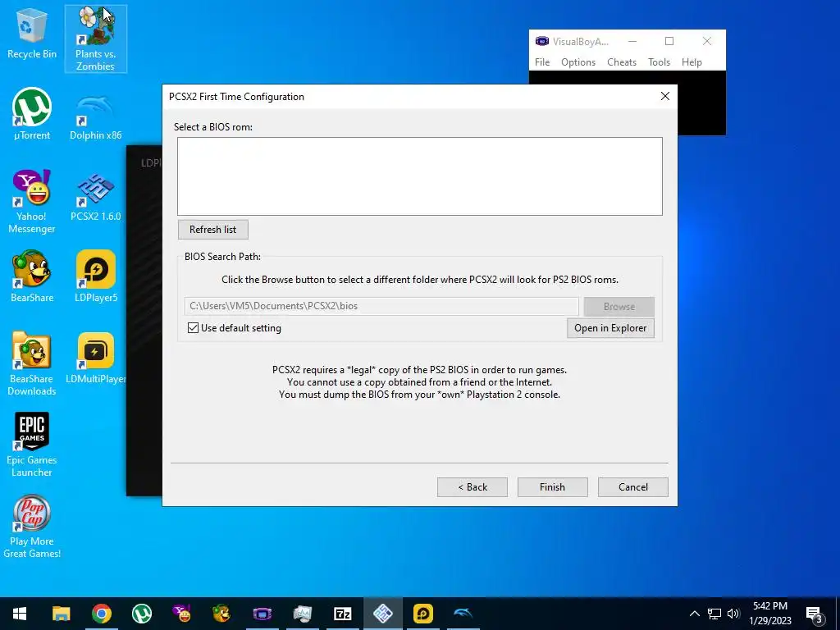Select the Dolphin x86 desktop shortcut
This screenshot has height=630, width=840.
click(x=95, y=116)
